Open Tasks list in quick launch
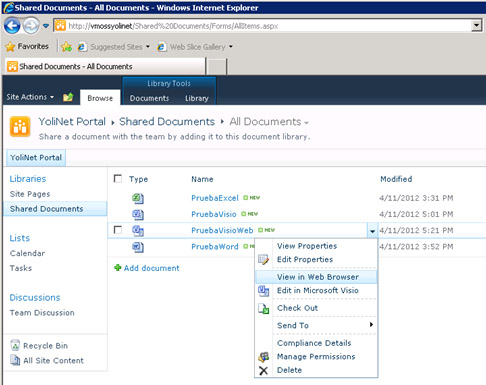Screen dimensions: 486x385 21,268
